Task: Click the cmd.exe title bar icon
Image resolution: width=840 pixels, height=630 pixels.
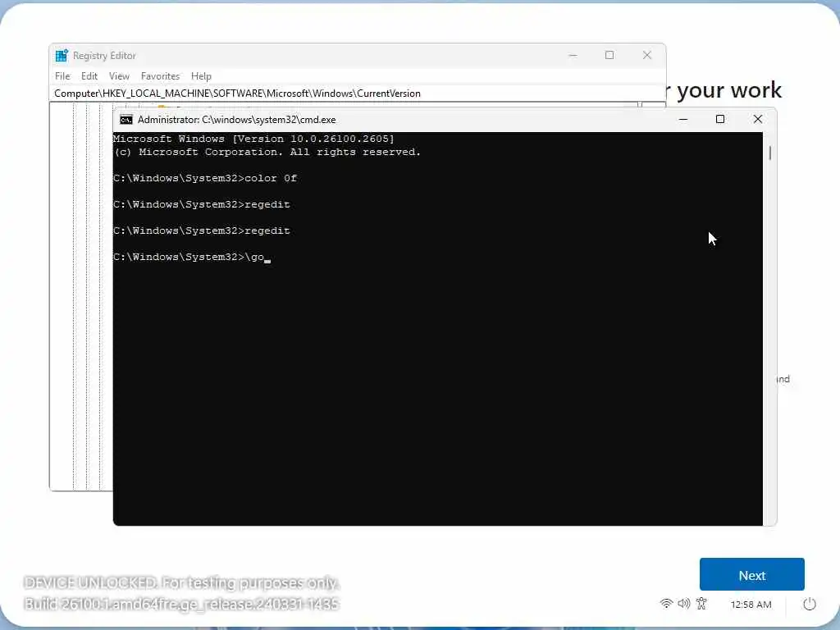Action: 126,120
